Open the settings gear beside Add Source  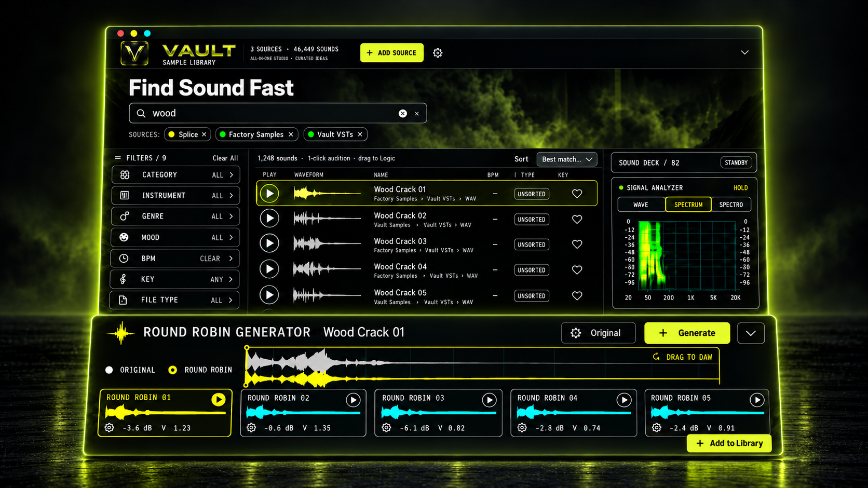(x=438, y=53)
